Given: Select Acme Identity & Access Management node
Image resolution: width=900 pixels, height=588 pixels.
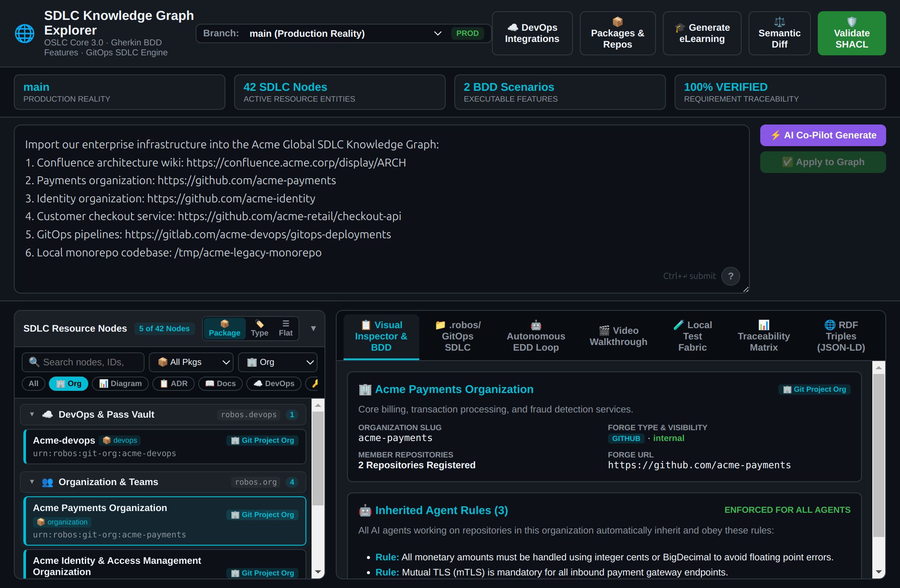Looking at the screenshot, I should click(x=165, y=564).
